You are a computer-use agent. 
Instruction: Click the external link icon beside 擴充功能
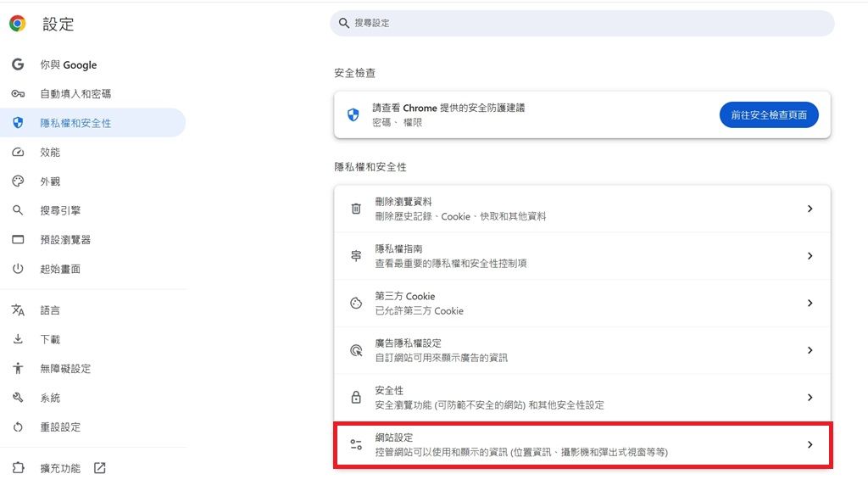(100, 467)
